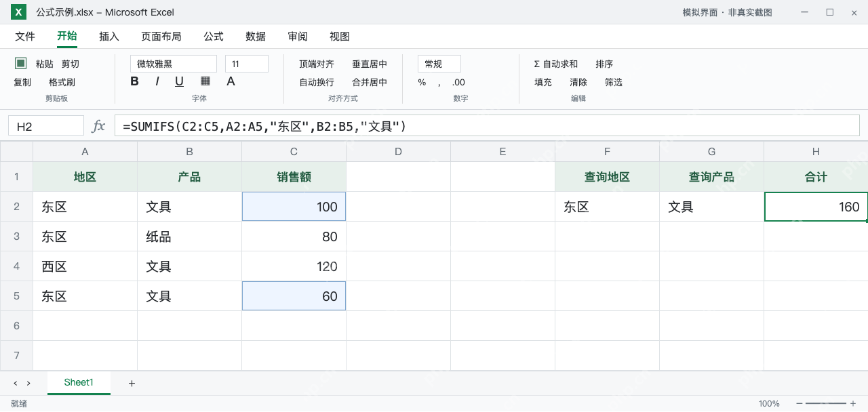Select cell B3 containing 纸品
Image resolution: width=868 pixels, height=412 pixels.
tap(189, 236)
